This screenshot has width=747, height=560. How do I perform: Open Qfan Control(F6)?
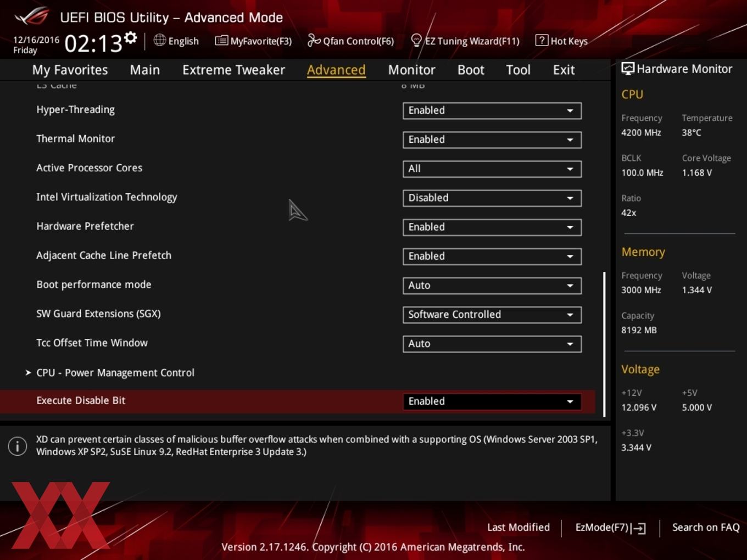pyautogui.click(x=351, y=41)
